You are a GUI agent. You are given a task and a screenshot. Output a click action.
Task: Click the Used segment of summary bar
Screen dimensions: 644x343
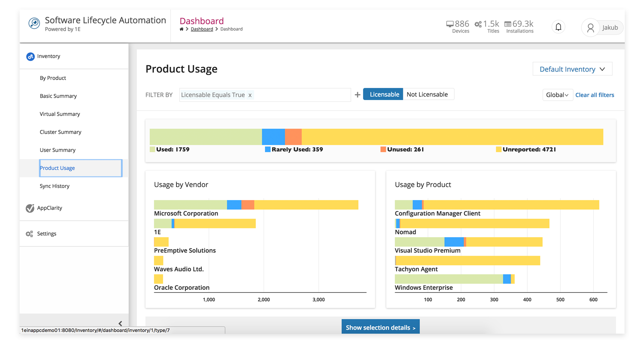[x=206, y=137]
